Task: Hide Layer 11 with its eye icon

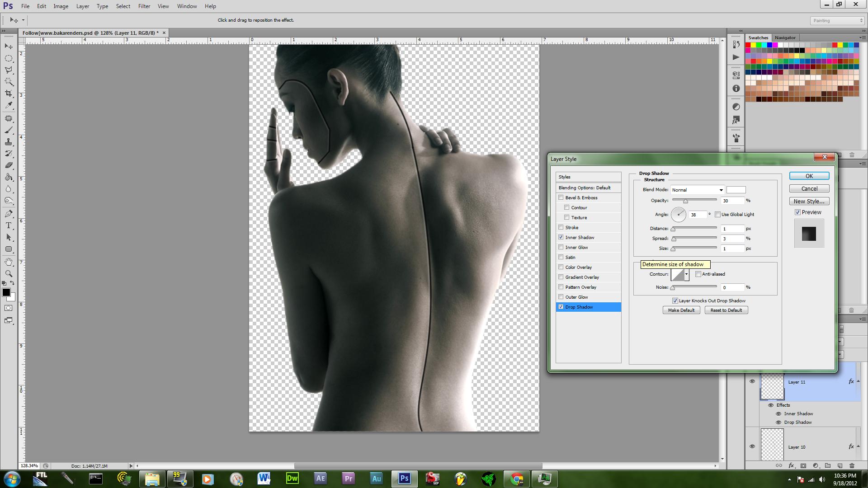Action: point(752,381)
